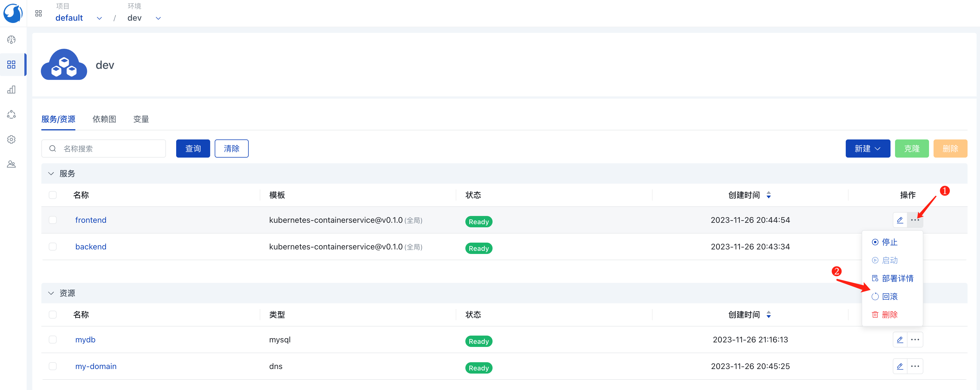980x390 pixels.
Task: Click the mydb Ready status badge
Action: (479, 341)
